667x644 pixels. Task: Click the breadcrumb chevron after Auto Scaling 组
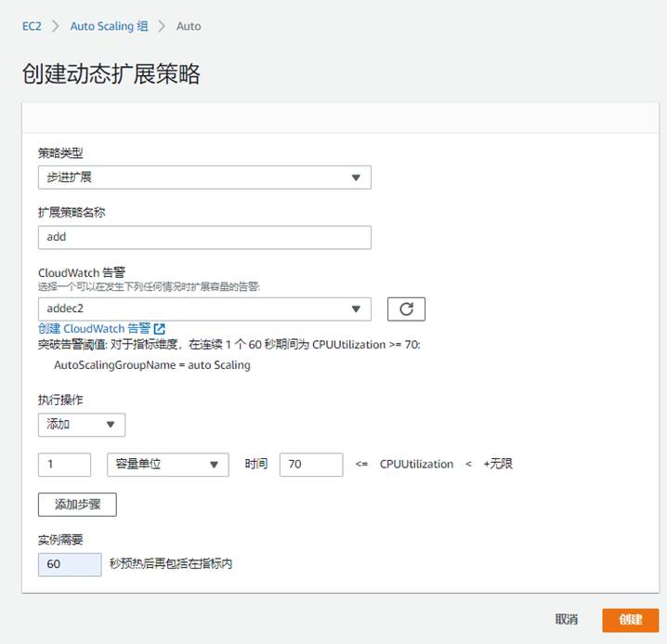[162, 26]
